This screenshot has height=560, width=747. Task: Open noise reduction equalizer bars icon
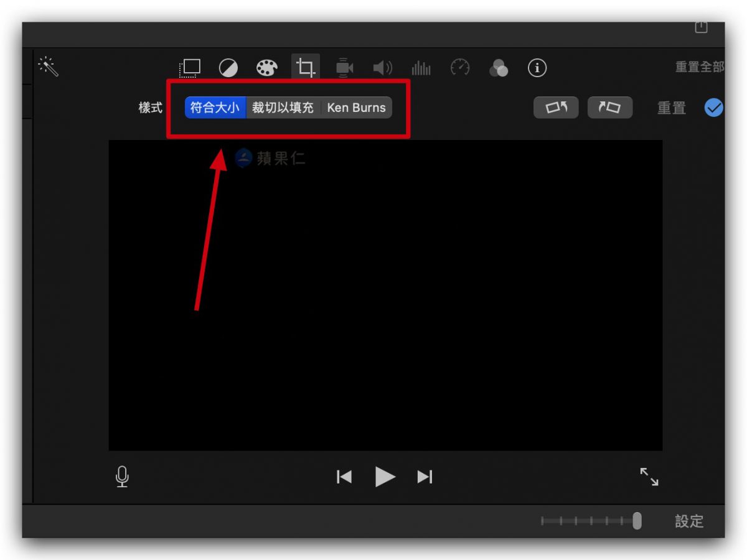coord(421,67)
